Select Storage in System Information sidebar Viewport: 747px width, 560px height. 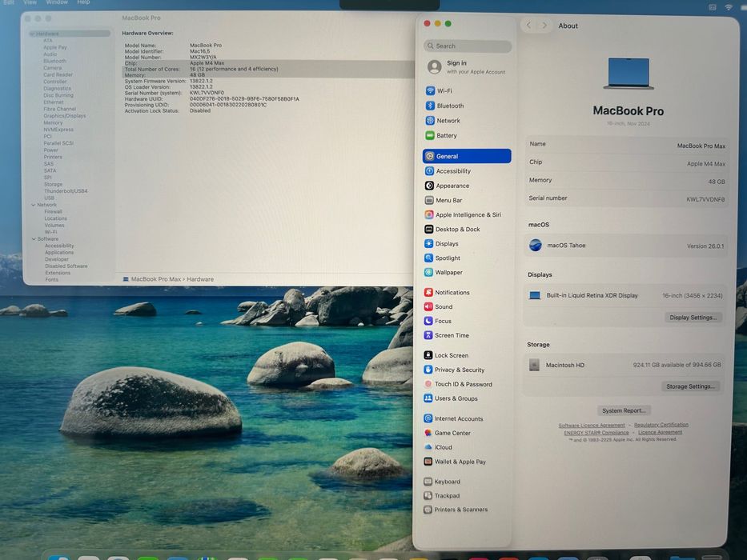(x=54, y=184)
